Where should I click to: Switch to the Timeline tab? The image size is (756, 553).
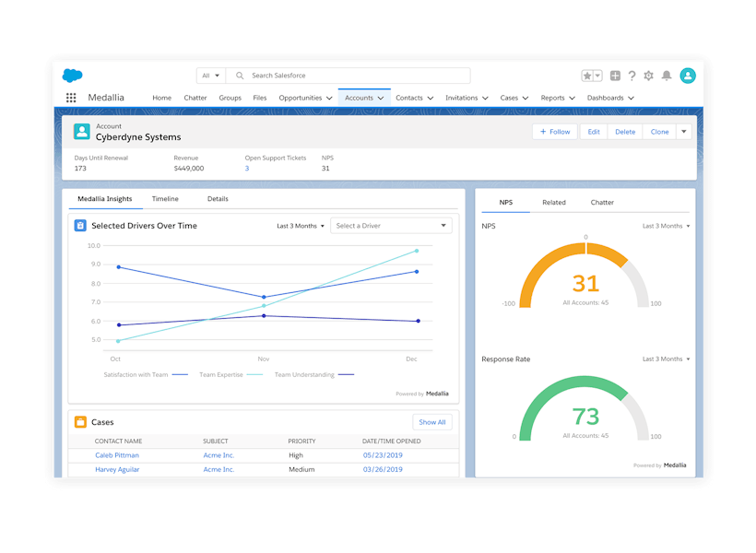pos(165,199)
